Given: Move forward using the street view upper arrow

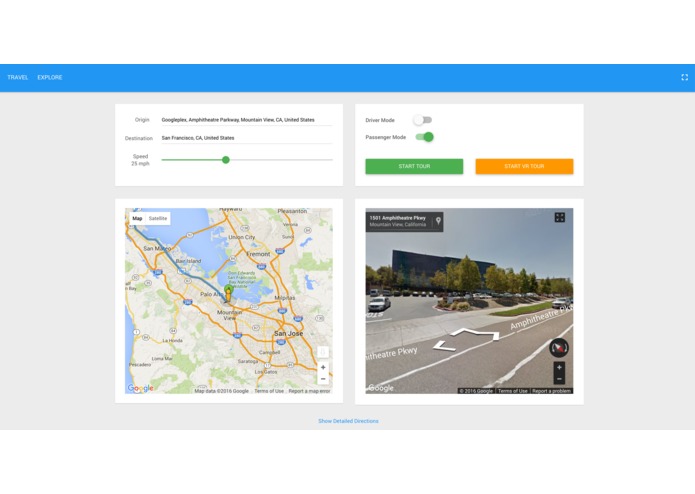Looking at the screenshot, I should (475, 334).
